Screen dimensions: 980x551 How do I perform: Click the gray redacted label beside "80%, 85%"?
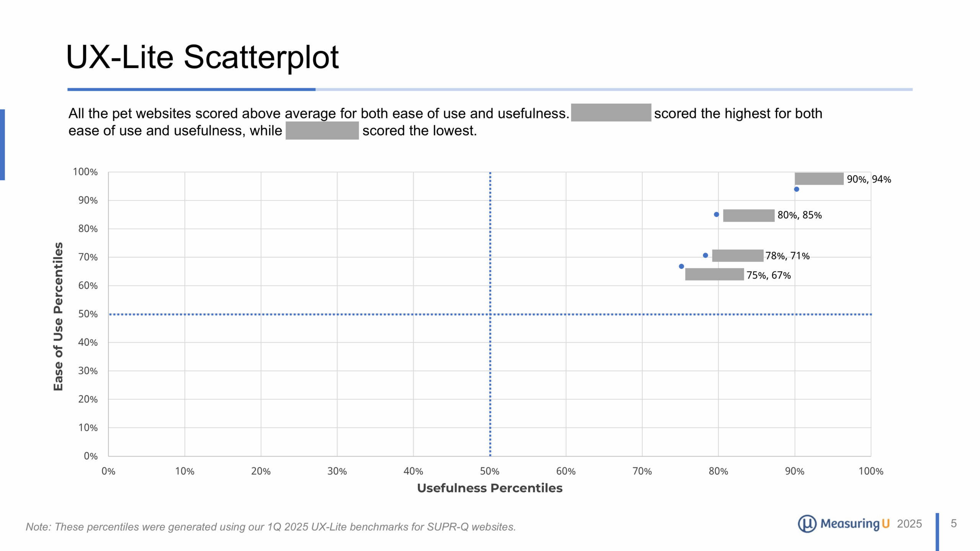(x=748, y=215)
